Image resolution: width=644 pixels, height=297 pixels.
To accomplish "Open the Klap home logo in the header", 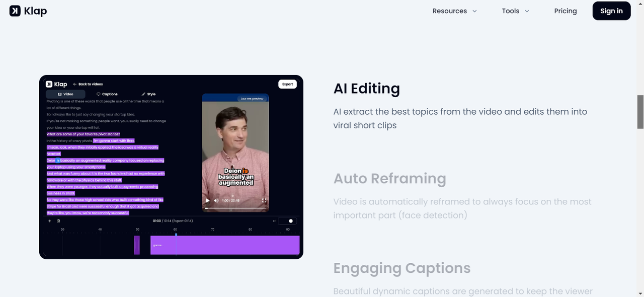I will [28, 11].
